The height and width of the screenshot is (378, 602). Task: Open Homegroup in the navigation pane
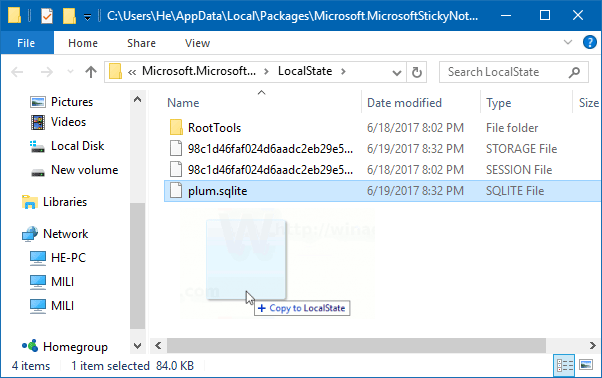coord(75,347)
